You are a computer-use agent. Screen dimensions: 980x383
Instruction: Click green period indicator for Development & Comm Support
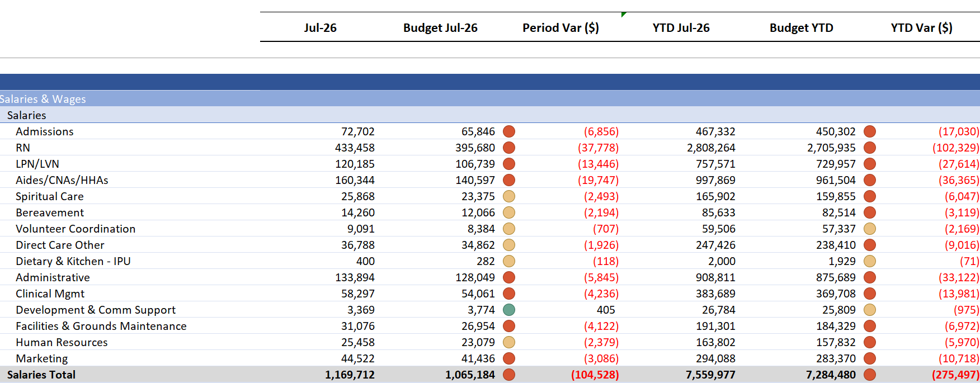tap(509, 310)
